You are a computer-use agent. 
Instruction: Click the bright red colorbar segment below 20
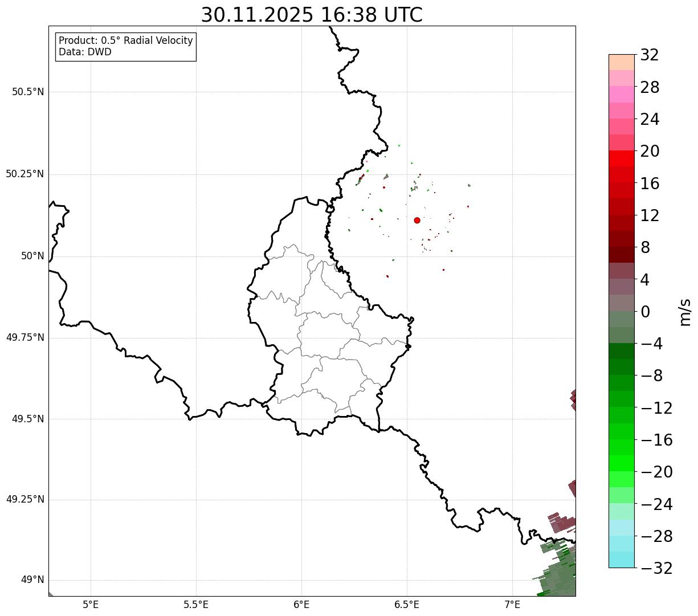(621, 158)
